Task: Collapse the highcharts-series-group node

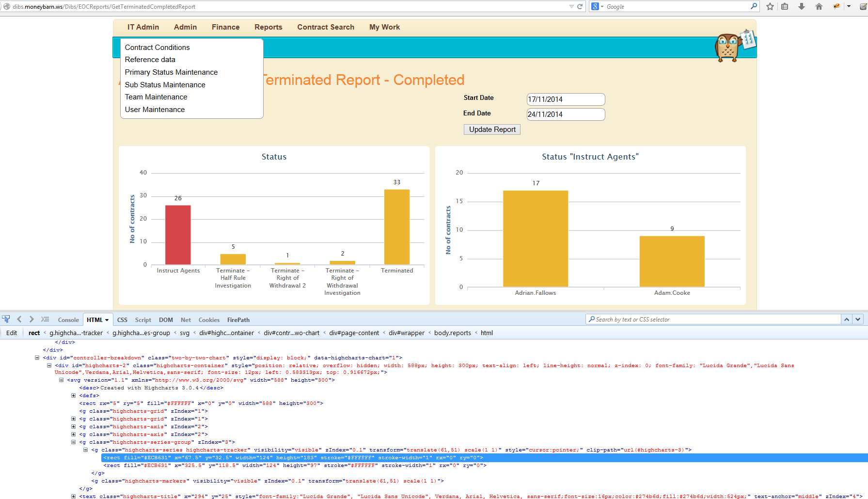Action: tap(73, 442)
